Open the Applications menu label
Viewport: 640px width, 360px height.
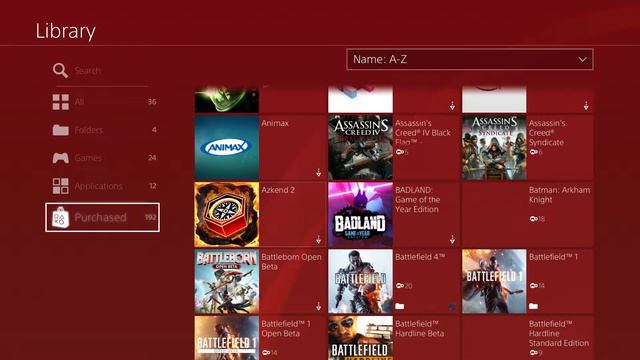pyautogui.click(x=98, y=186)
